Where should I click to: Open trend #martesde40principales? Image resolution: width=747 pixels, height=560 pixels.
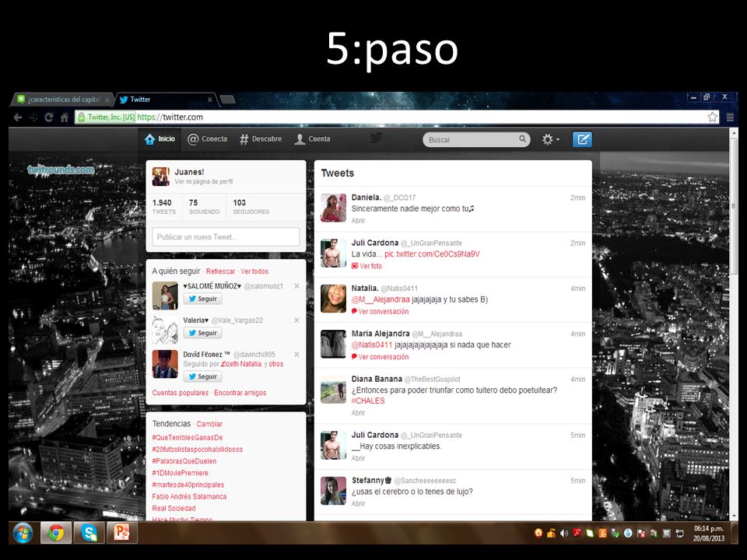(188, 485)
